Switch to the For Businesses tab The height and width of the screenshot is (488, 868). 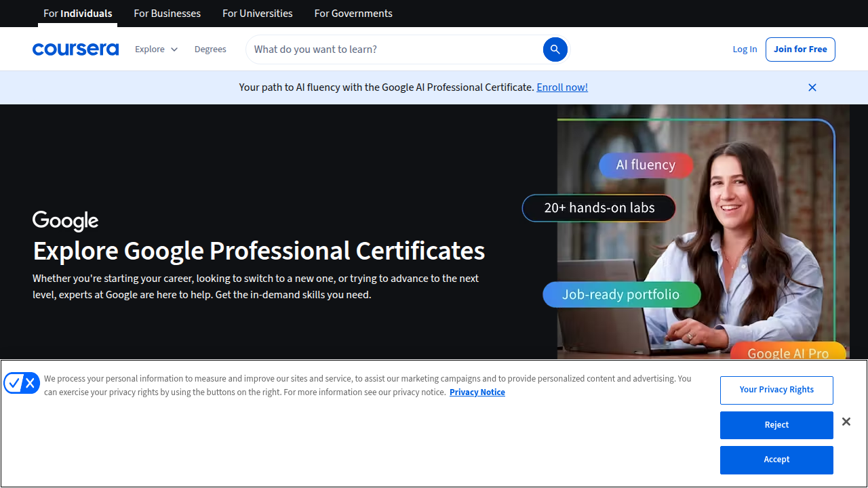coord(167,14)
